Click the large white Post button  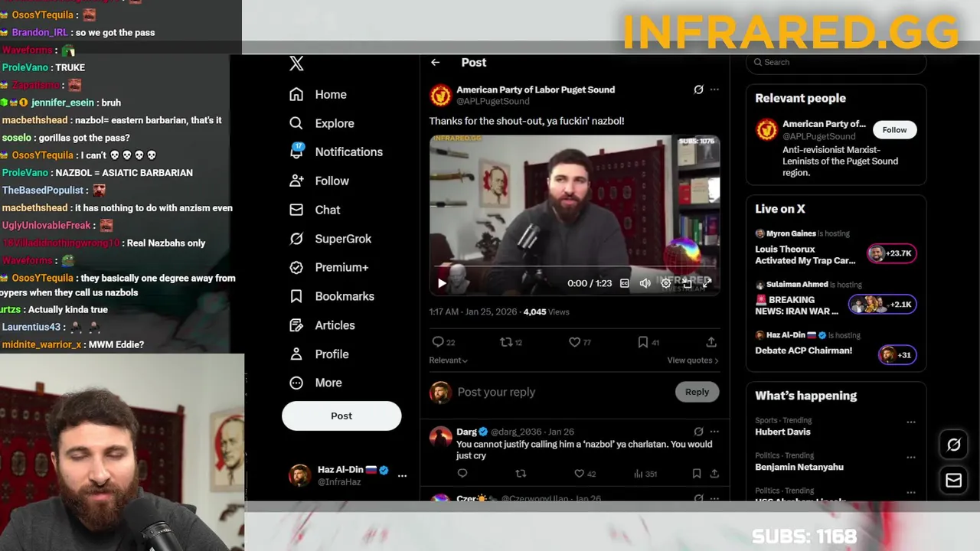tap(341, 416)
